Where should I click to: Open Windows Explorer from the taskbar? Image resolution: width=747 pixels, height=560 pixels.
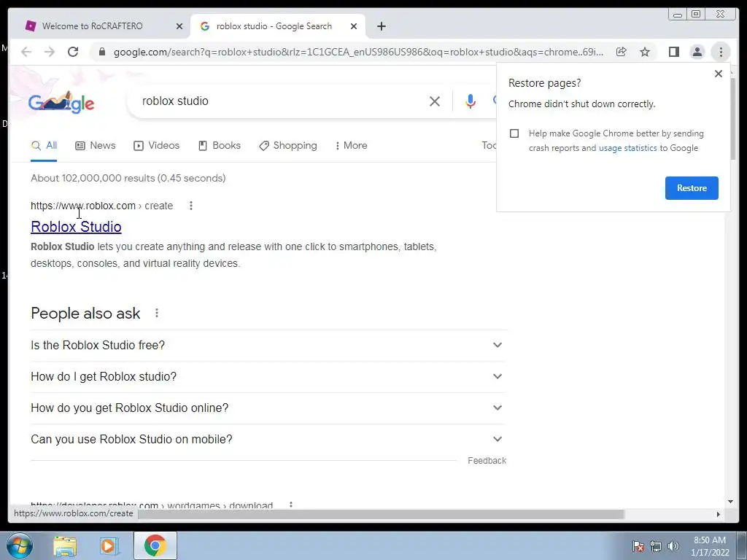point(65,545)
